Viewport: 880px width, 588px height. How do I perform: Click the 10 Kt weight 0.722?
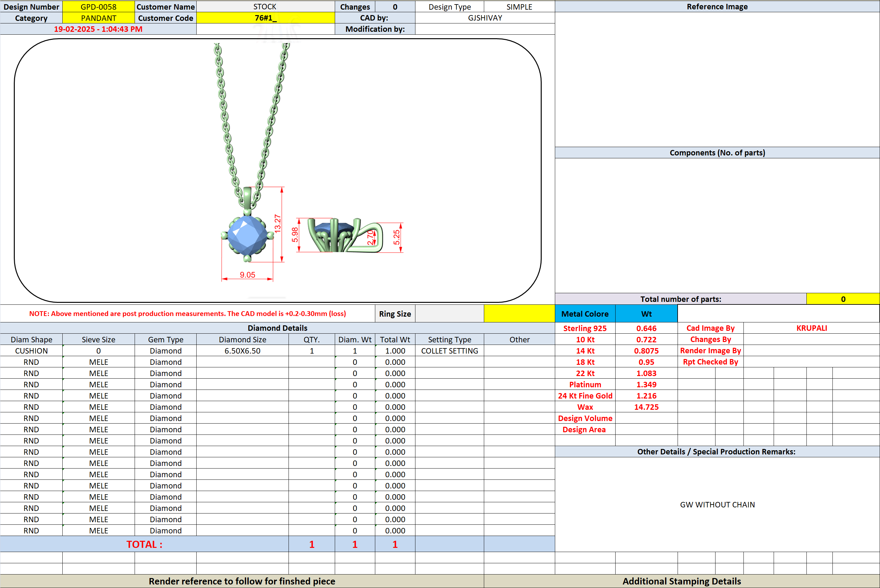tap(646, 339)
